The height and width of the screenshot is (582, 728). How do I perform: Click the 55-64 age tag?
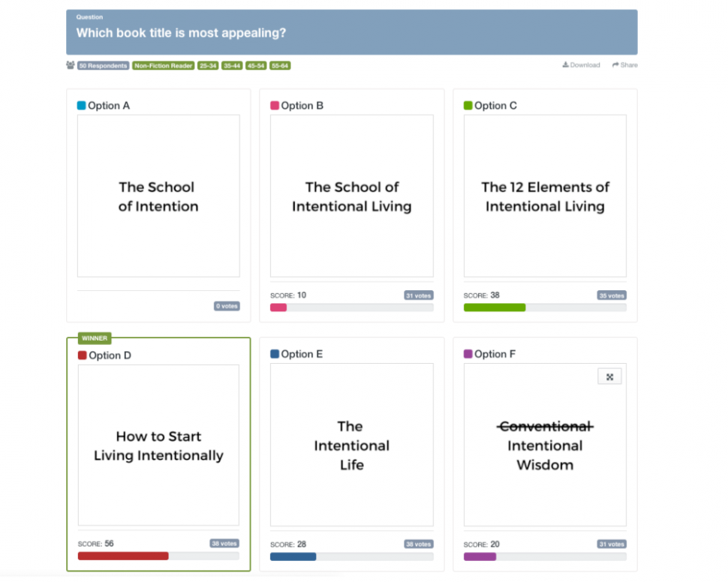280,66
